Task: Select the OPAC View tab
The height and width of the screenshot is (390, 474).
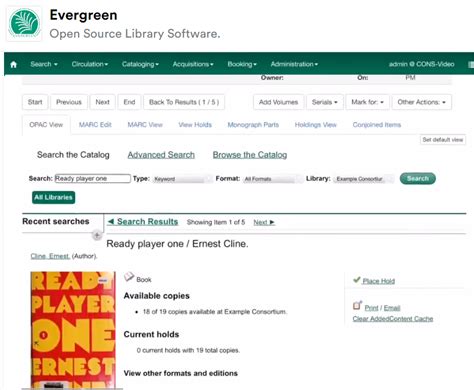Action: pyautogui.click(x=46, y=125)
